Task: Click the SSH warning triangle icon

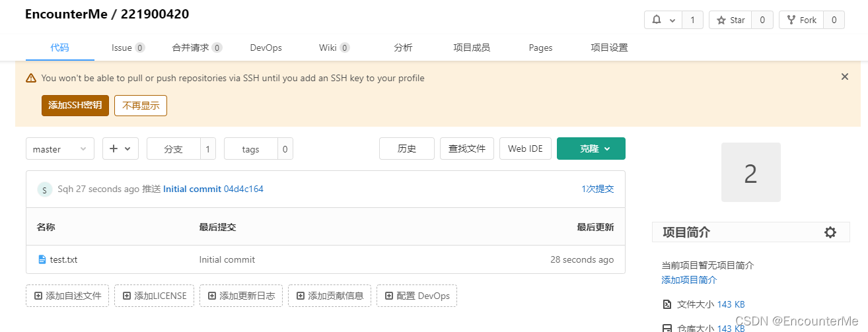Action: [x=31, y=78]
